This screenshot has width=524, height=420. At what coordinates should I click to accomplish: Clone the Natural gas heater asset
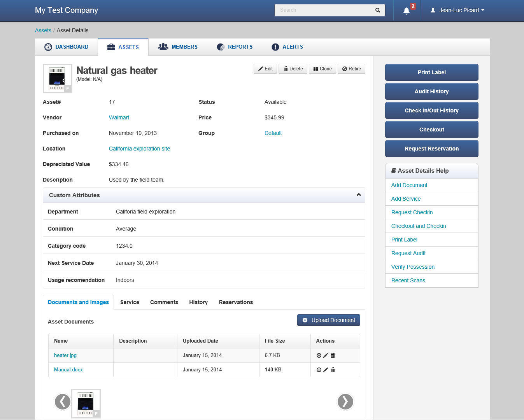[x=322, y=69]
